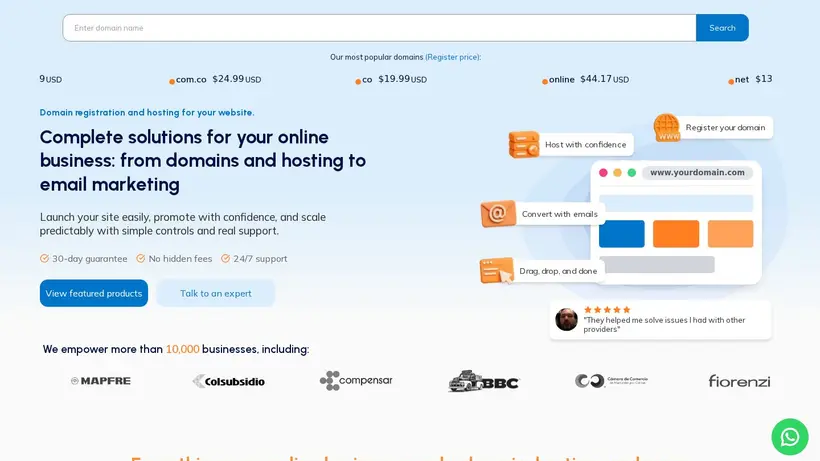
Task: Click the www.yourdomain.com address bar
Action: point(697,172)
